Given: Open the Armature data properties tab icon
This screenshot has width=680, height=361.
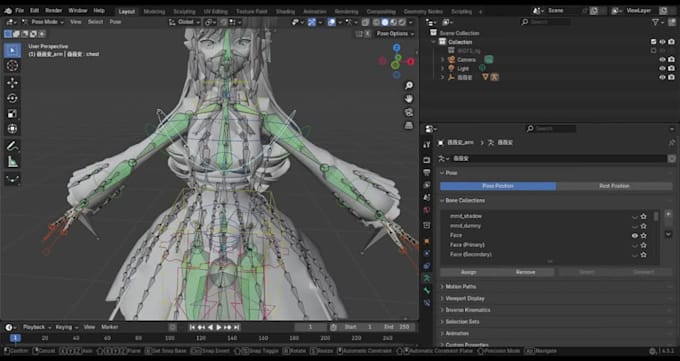Looking at the screenshot, I should pyautogui.click(x=427, y=278).
